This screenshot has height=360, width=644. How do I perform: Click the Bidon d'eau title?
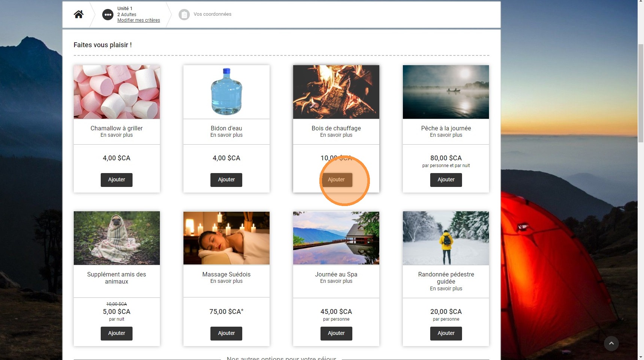tap(226, 128)
